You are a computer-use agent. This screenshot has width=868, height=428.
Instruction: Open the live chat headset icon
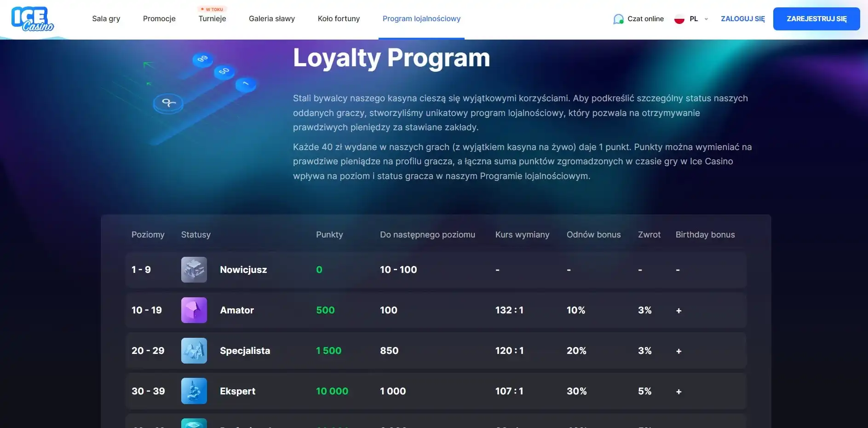click(618, 19)
